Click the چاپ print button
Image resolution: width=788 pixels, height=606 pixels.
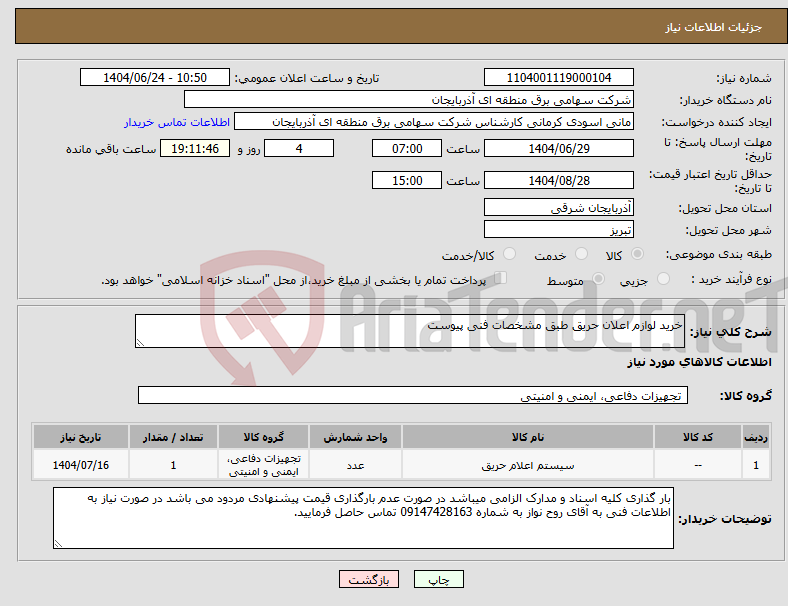pyautogui.click(x=439, y=579)
